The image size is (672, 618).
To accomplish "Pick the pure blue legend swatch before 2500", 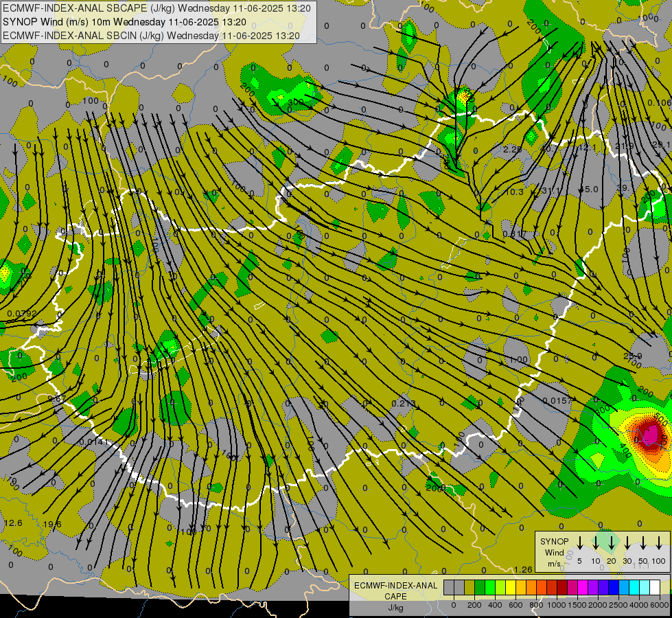I will click(x=614, y=588).
